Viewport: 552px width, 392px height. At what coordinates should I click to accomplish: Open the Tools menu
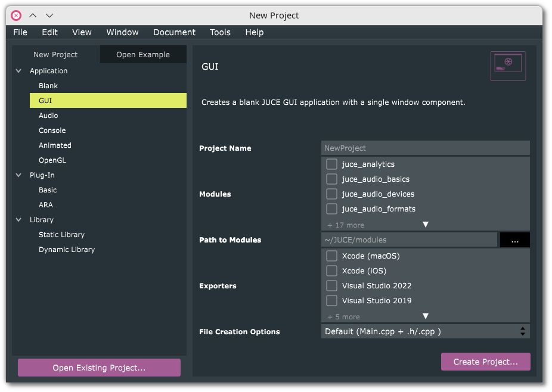click(220, 32)
